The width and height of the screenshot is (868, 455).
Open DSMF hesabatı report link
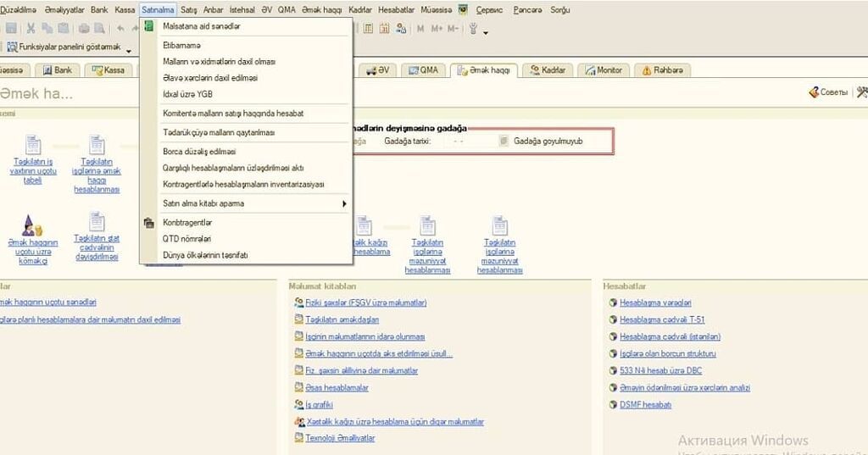point(645,405)
